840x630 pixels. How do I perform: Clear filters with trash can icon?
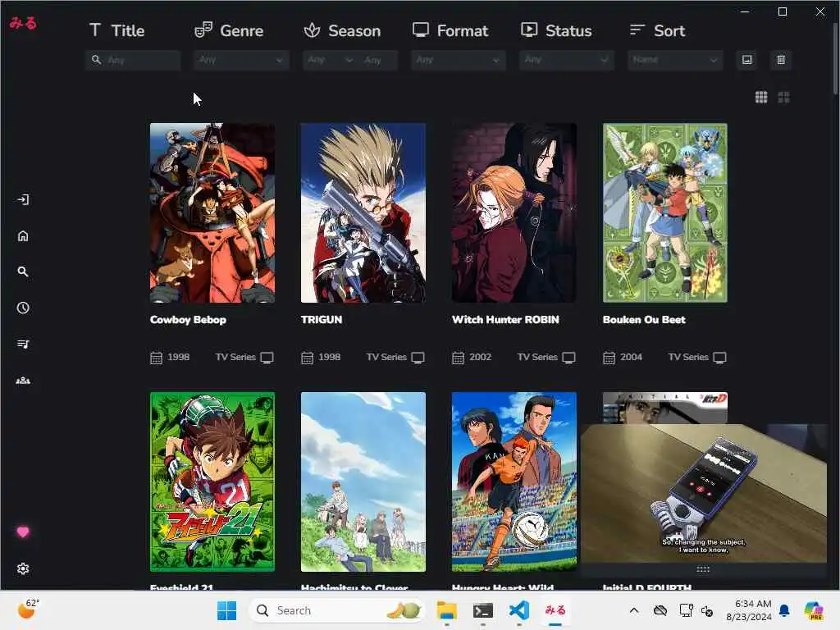click(x=781, y=59)
